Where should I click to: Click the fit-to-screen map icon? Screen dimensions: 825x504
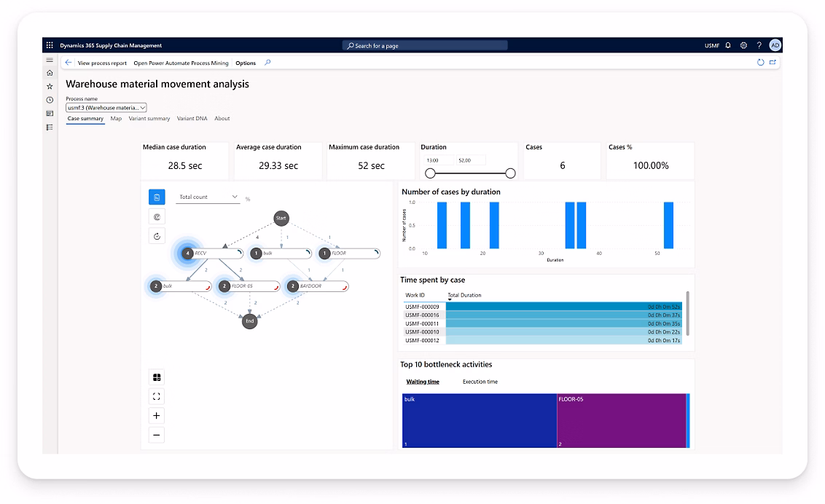[x=156, y=396]
